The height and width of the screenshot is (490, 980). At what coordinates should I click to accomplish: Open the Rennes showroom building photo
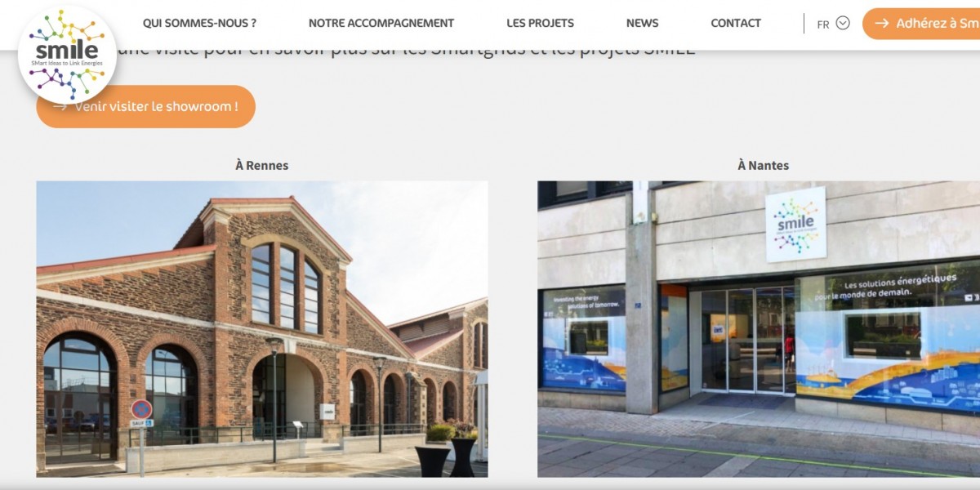pos(262,329)
